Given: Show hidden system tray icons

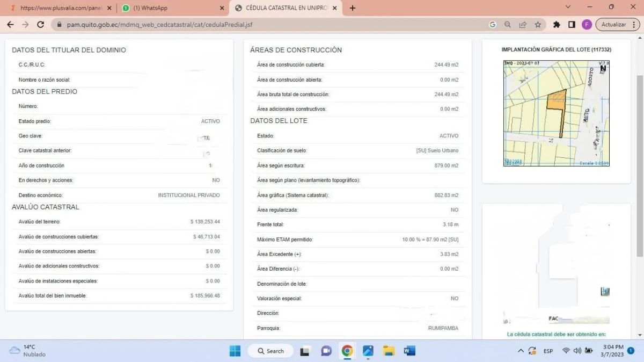Looking at the screenshot, I should [520, 351].
